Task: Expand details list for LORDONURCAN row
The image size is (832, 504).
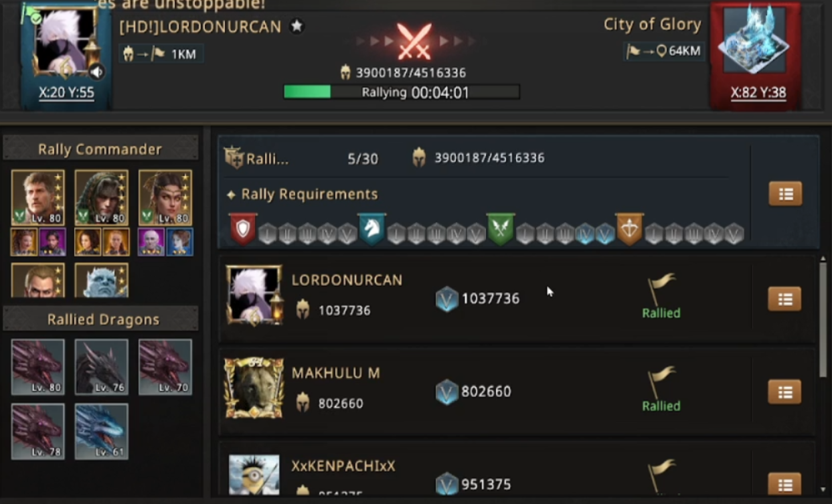Action: tap(785, 299)
